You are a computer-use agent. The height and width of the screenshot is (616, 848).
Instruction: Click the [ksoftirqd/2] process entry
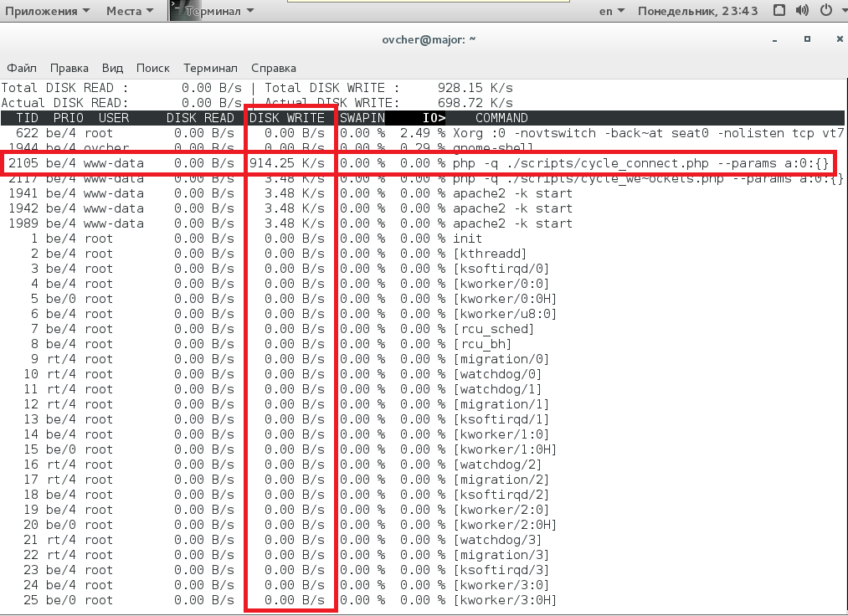tap(501, 495)
